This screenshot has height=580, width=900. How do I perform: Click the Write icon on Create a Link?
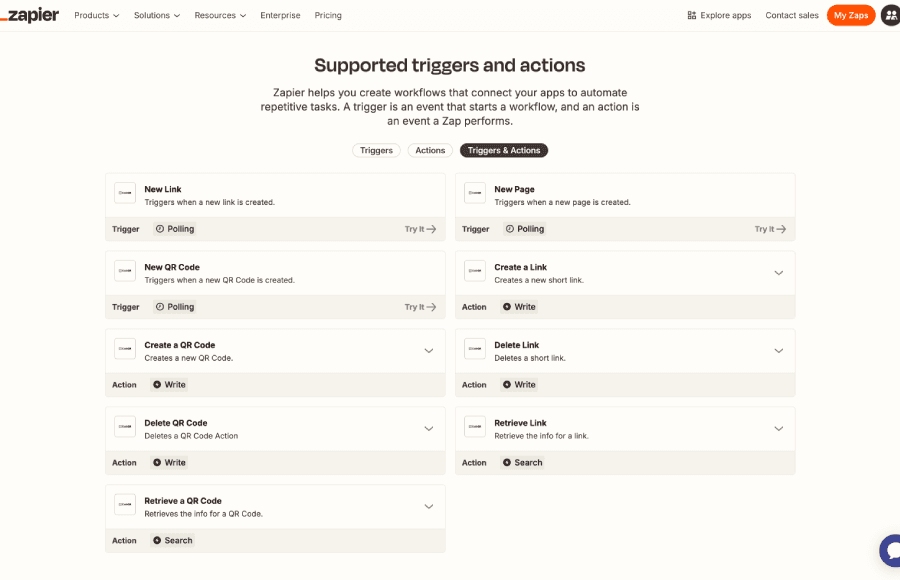pyautogui.click(x=509, y=306)
